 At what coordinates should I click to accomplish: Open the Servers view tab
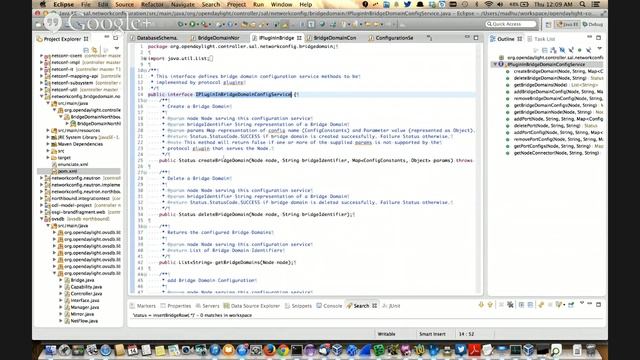click(208, 306)
